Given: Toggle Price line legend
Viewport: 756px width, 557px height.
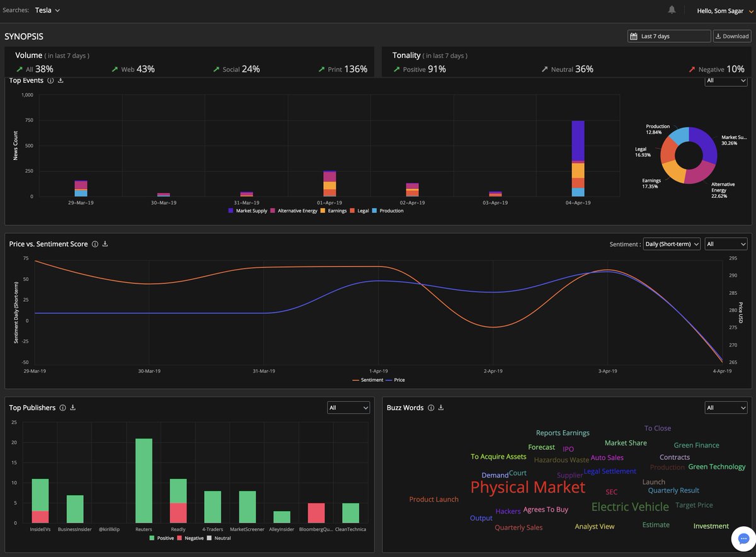Looking at the screenshot, I should (x=395, y=380).
